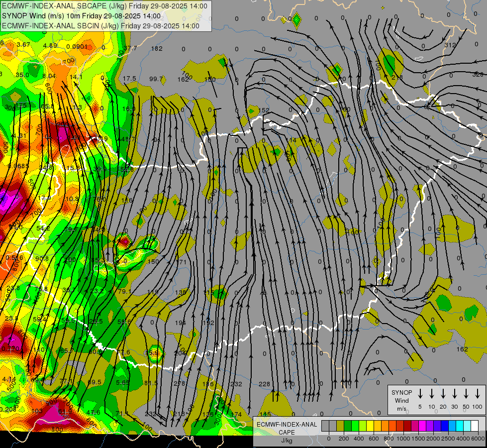Click the map value 138
487x448 pixels.
coord(181,292)
